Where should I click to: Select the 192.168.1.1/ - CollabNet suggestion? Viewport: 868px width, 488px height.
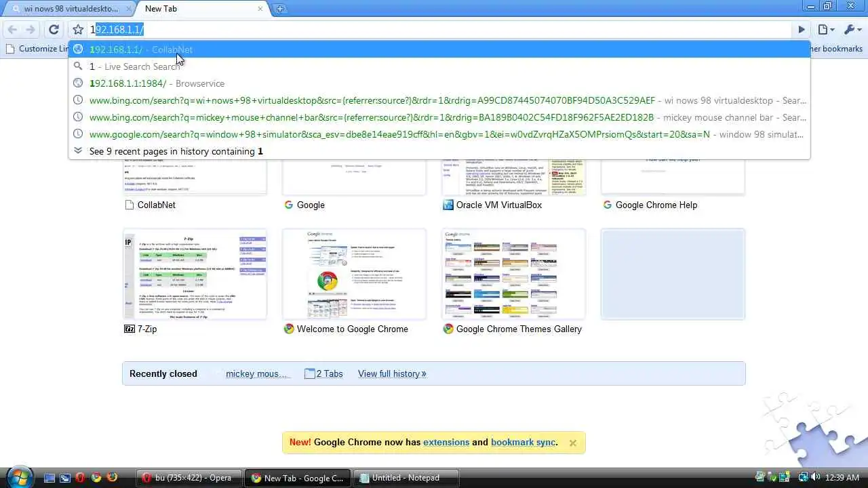pyautogui.click(x=439, y=49)
